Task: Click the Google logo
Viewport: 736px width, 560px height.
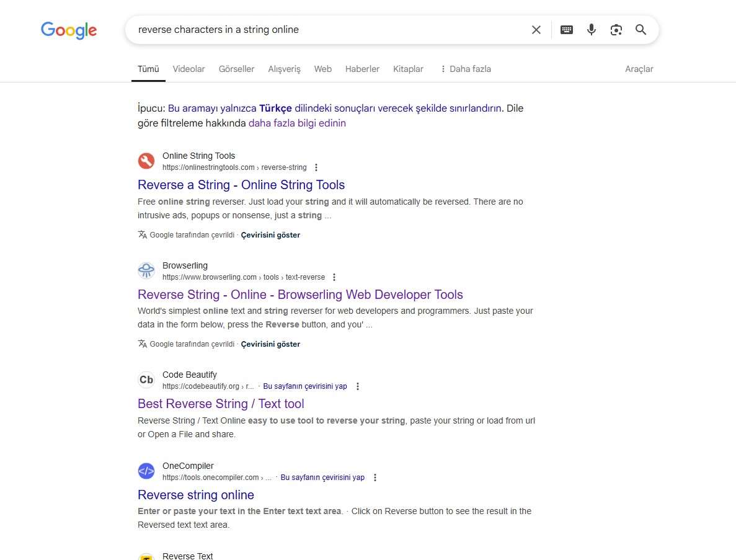Action: [69, 30]
